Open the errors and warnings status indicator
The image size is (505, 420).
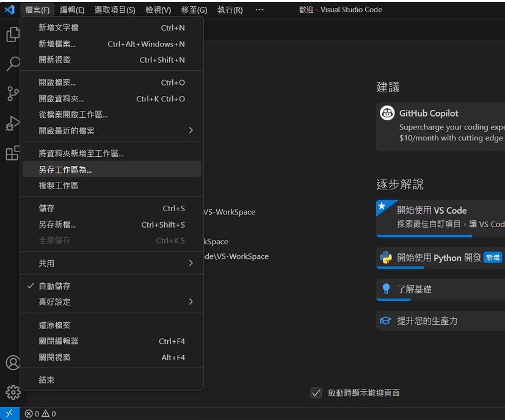(x=40, y=413)
